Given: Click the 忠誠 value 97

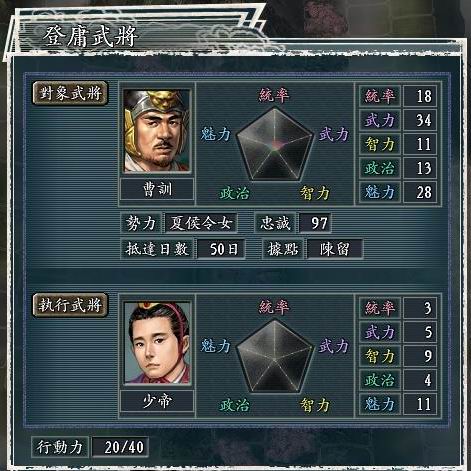Looking at the screenshot, I should tap(315, 223).
